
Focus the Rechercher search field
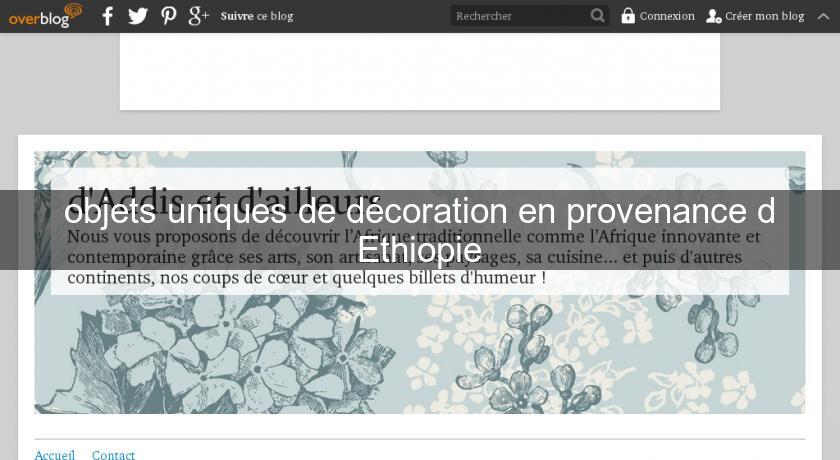tap(518, 16)
